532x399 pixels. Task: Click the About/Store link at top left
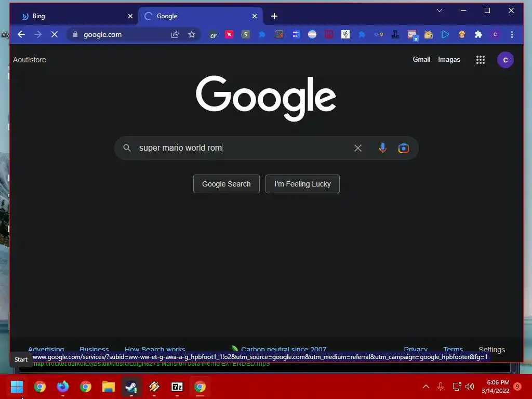pyautogui.click(x=30, y=60)
